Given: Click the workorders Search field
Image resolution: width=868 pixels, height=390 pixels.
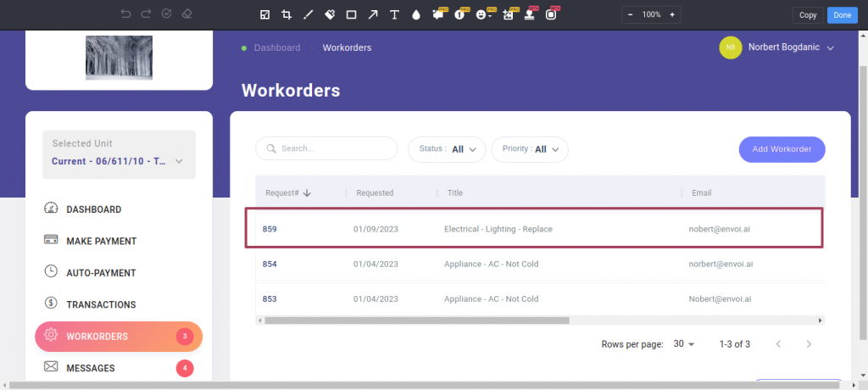Looking at the screenshot, I should tap(326, 148).
